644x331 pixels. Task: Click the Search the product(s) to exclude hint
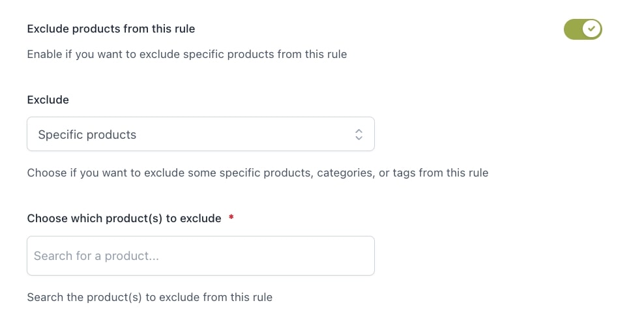(x=149, y=297)
